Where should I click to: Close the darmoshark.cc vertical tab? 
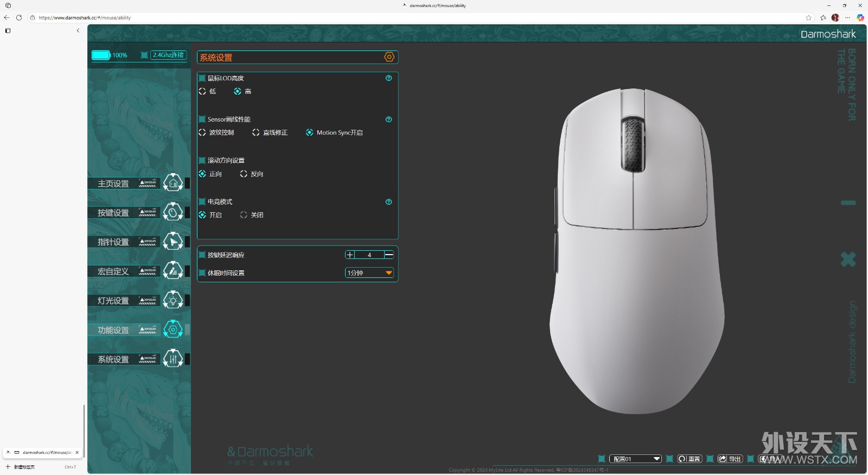[77, 452]
